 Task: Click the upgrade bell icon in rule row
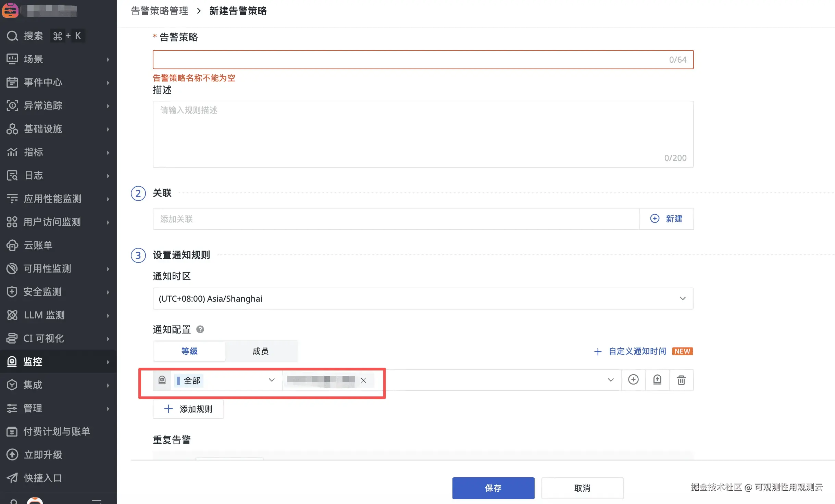point(657,380)
